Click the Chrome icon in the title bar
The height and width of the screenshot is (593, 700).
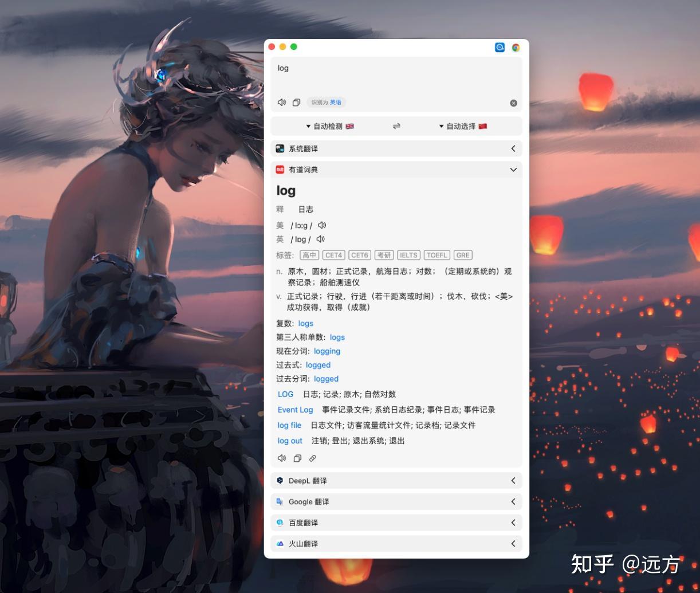coord(514,47)
